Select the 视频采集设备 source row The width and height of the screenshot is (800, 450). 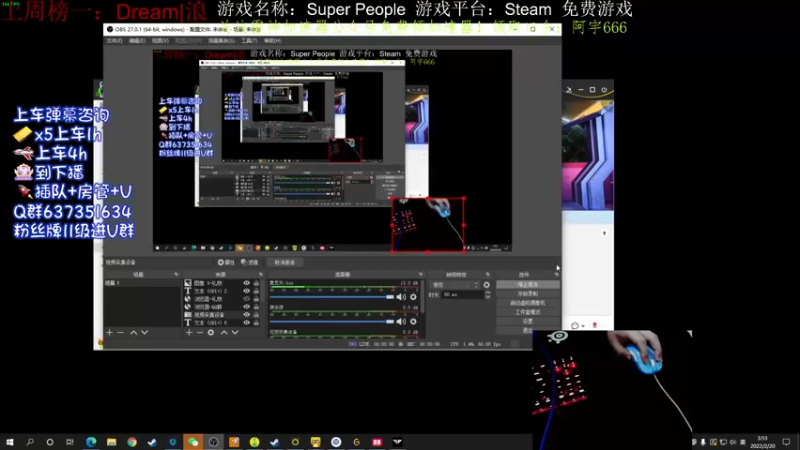click(222, 315)
